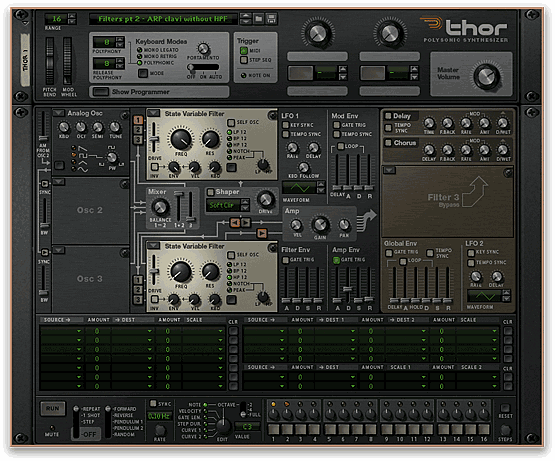Screen dimensions: 555x461
Task: Open bottom filter type selector arrow
Action: tap(153, 245)
